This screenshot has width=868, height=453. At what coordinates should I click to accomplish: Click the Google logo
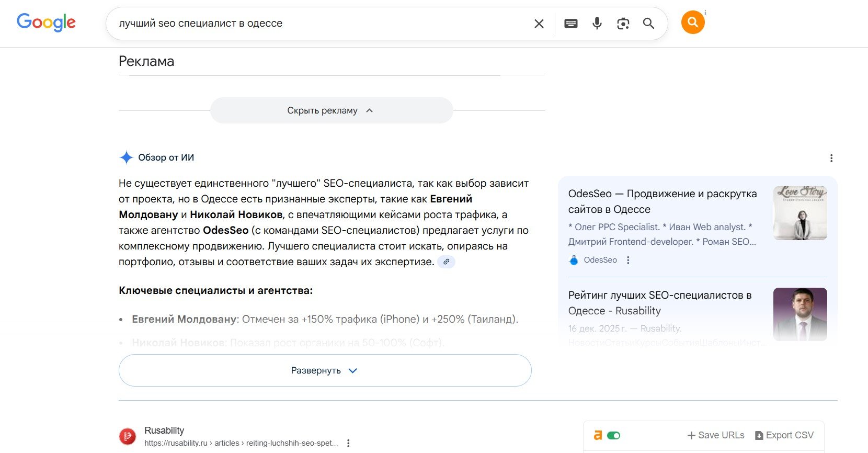(46, 22)
